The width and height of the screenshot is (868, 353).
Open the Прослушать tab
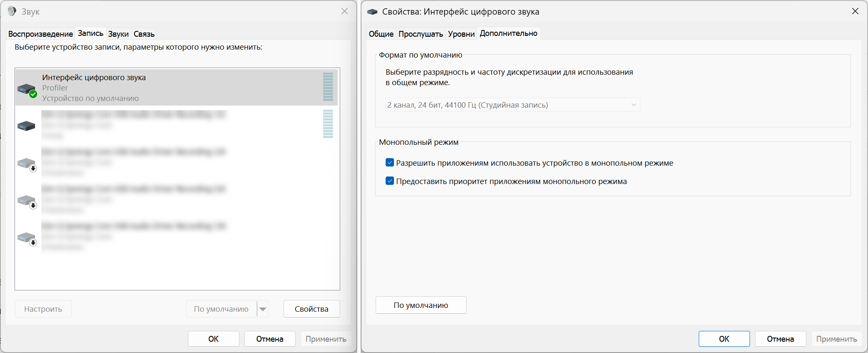click(420, 34)
